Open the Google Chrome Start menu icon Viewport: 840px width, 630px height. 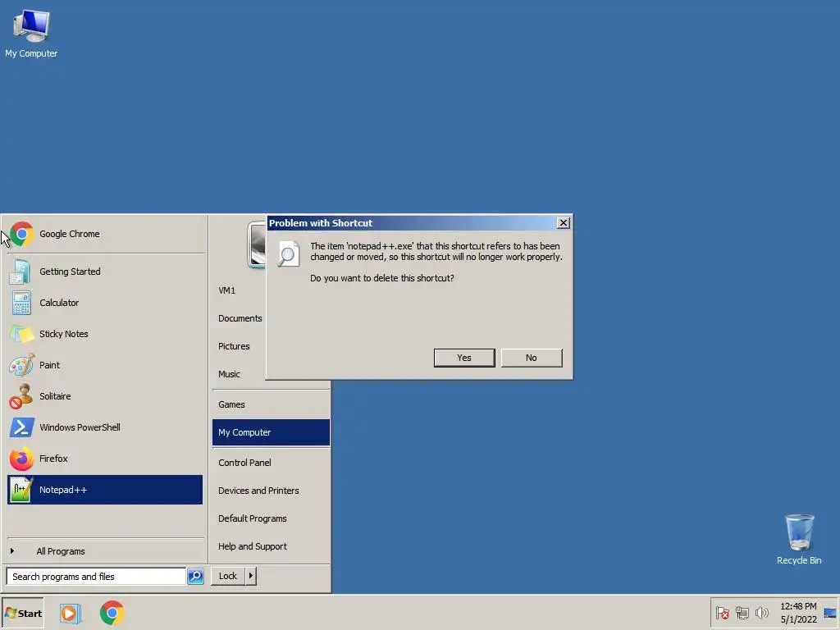coord(21,234)
